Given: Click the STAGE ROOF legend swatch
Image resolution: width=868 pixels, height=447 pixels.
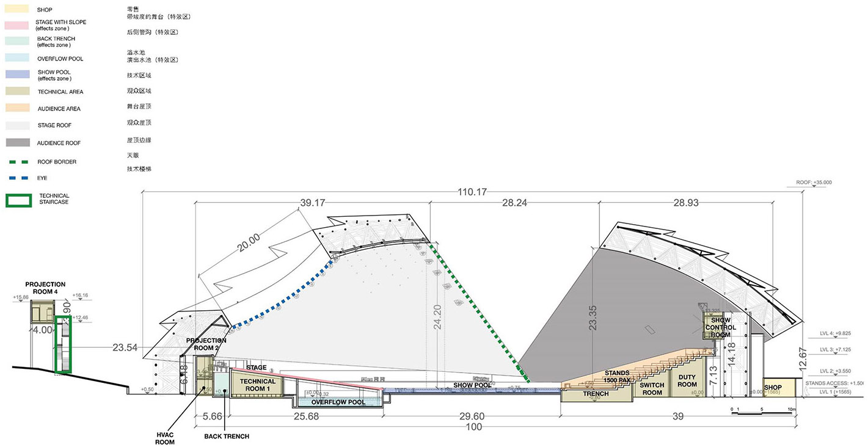Looking at the screenshot, I should [x=18, y=125].
